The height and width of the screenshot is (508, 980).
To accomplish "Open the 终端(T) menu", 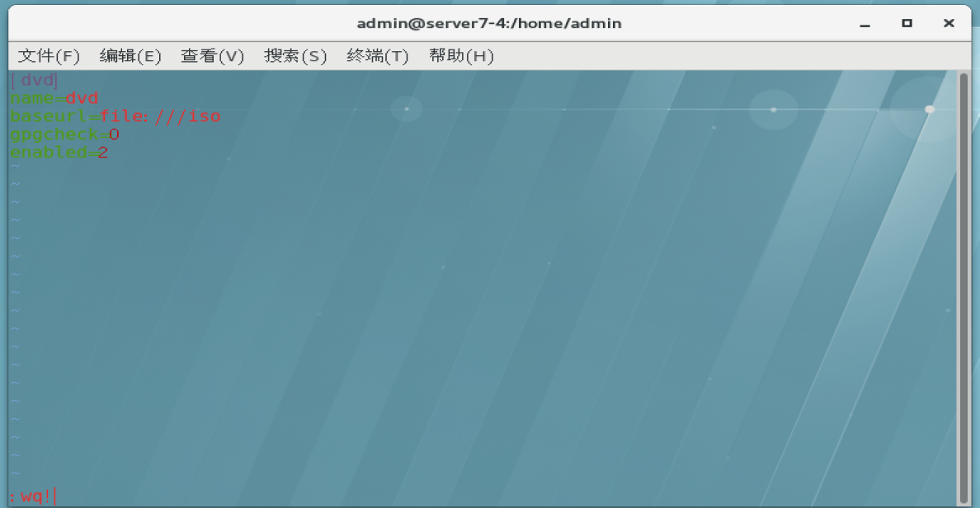I will click(x=378, y=56).
